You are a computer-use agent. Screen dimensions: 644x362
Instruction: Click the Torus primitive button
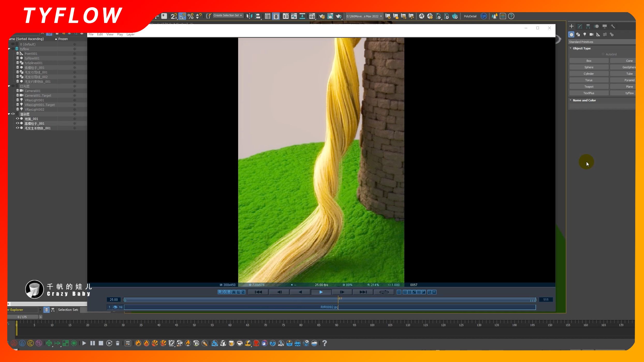[x=589, y=80]
